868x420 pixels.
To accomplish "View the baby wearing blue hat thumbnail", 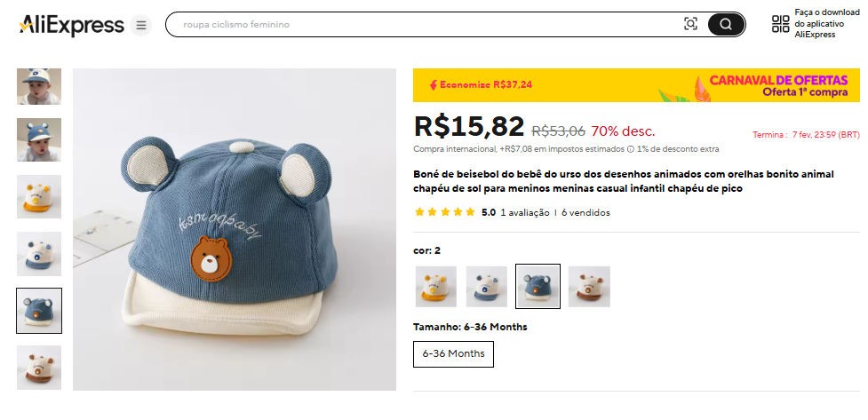I will coord(39,139).
